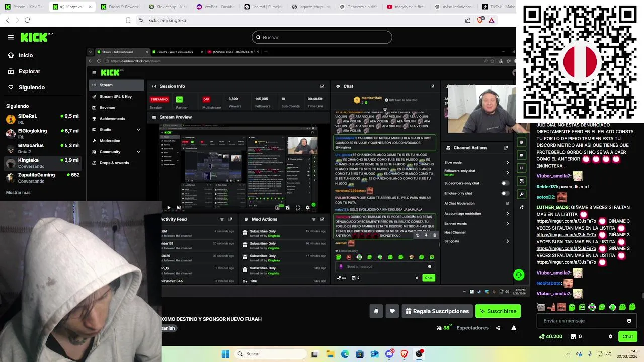Open the Kick hamburger menu

11,37
